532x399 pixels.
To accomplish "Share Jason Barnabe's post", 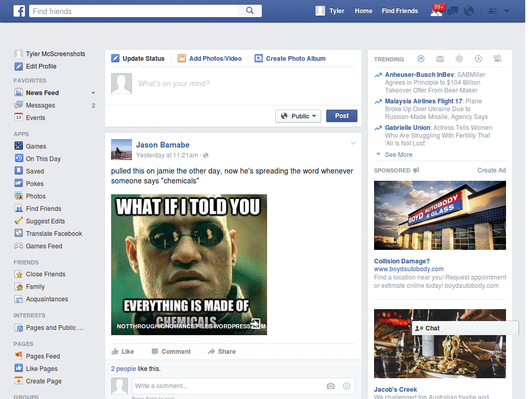I will pos(222,352).
